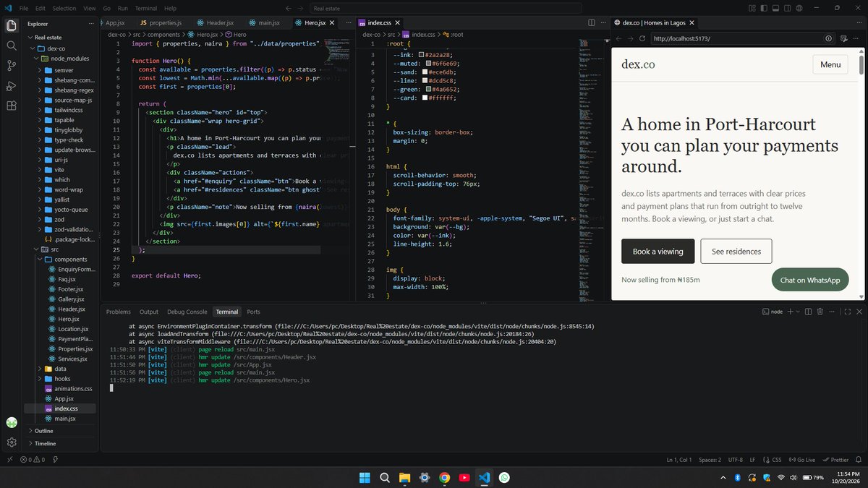Screen dimensions: 868x488
Task: Click the Go Live status bar button
Action: 801,459
